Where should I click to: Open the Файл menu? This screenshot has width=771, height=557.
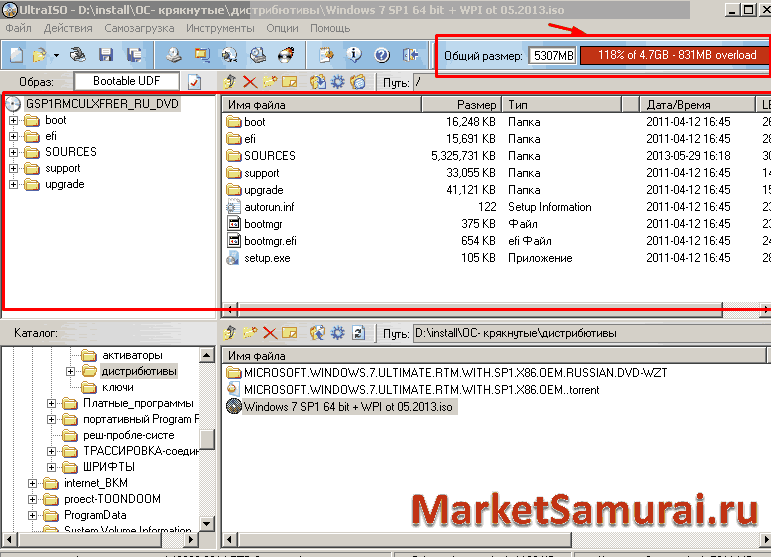[x=19, y=28]
